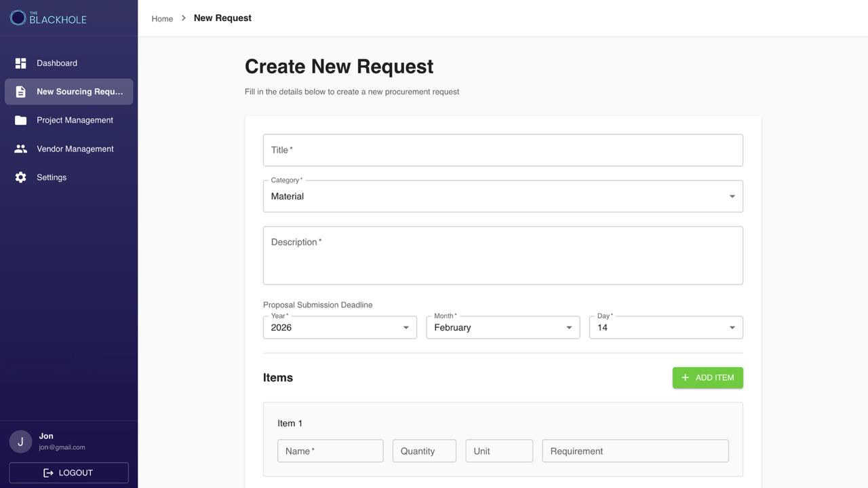The width and height of the screenshot is (868, 488).
Task: Click the Dashboard grid icon
Action: [21, 63]
